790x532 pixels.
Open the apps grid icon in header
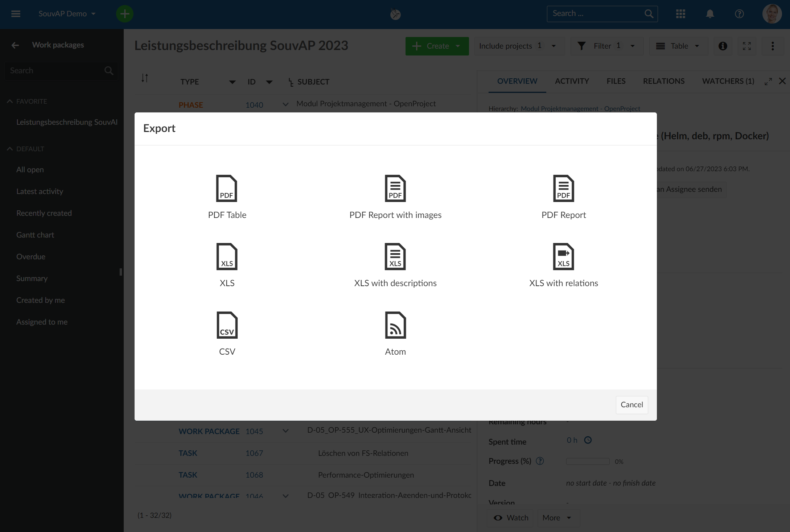[681, 14]
